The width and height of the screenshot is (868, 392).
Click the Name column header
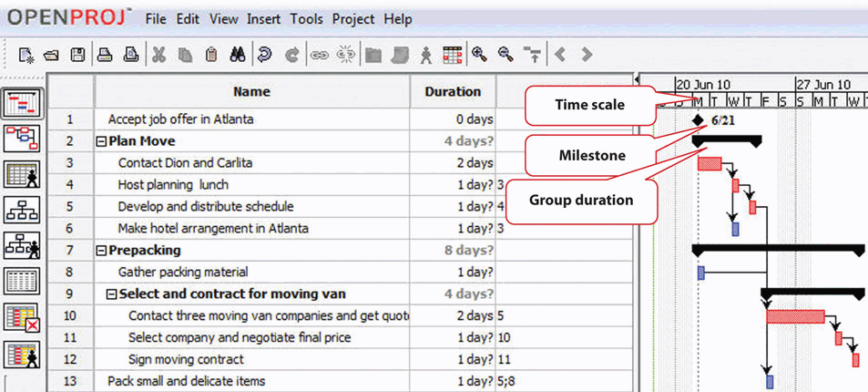pyautogui.click(x=252, y=91)
